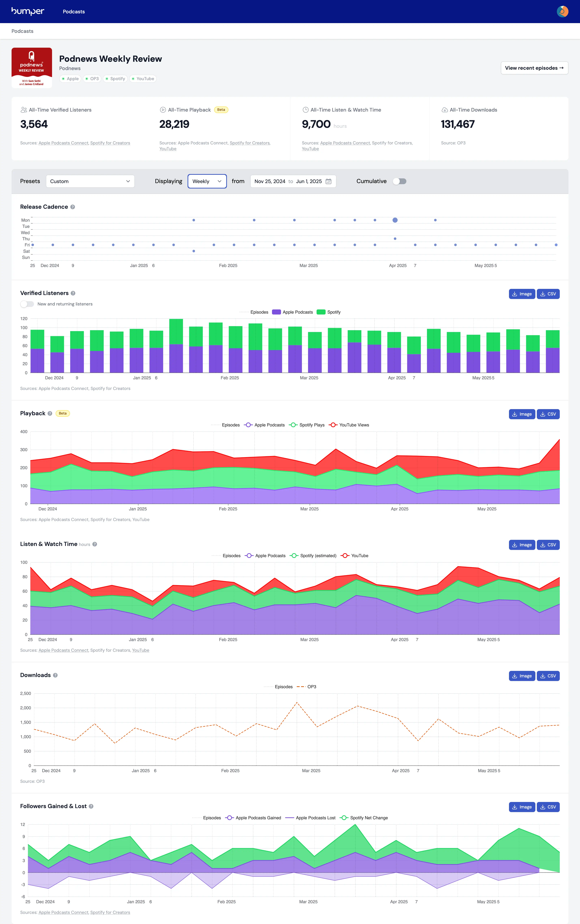Open Apple Podcasts Connect link under Verified Listeners total

click(x=63, y=143)
